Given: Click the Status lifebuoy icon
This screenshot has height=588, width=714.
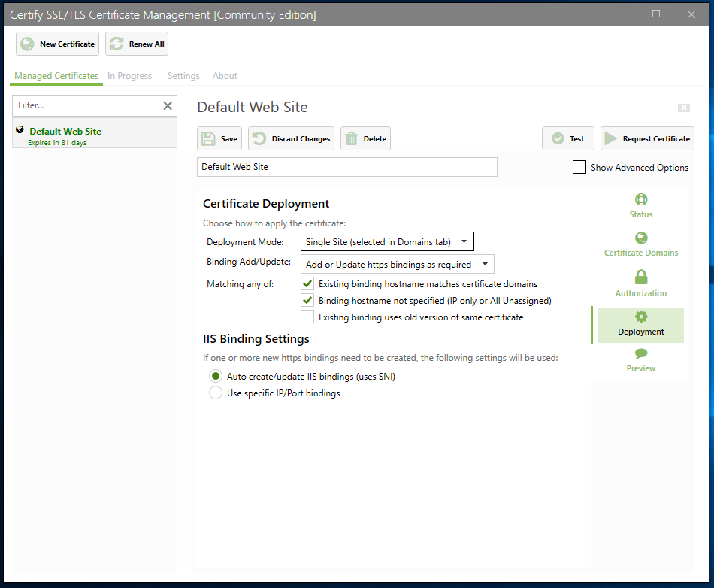Looking at the screenshot, I should click(641, 199).
